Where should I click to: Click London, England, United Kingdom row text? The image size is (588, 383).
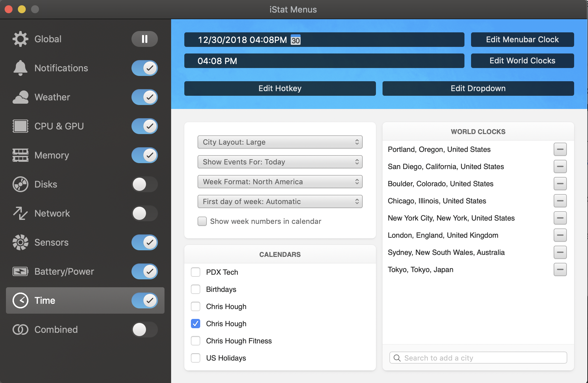443,235
